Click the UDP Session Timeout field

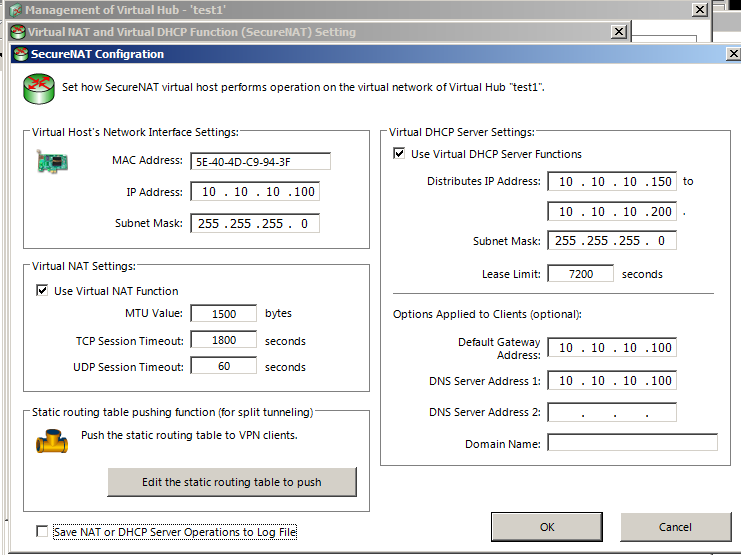click(224, 366)
